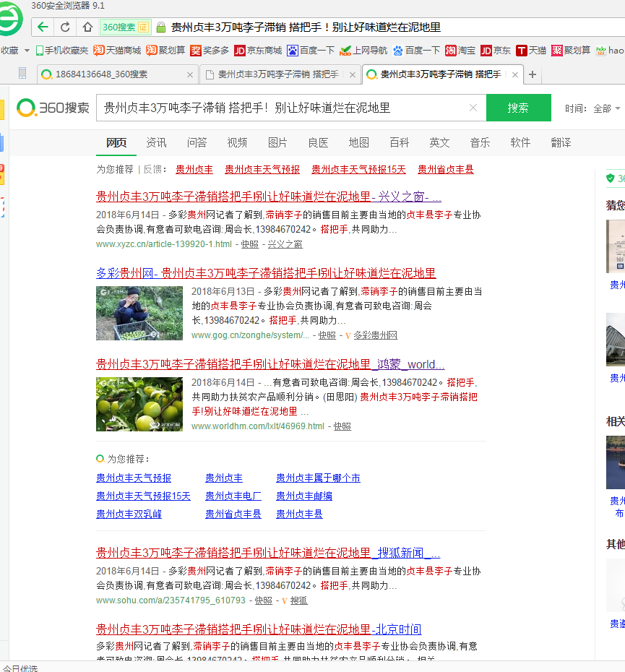Viewport: 625px width, 672px height.
Task: Select the 图片 images search tab
Action: (277, 142)
